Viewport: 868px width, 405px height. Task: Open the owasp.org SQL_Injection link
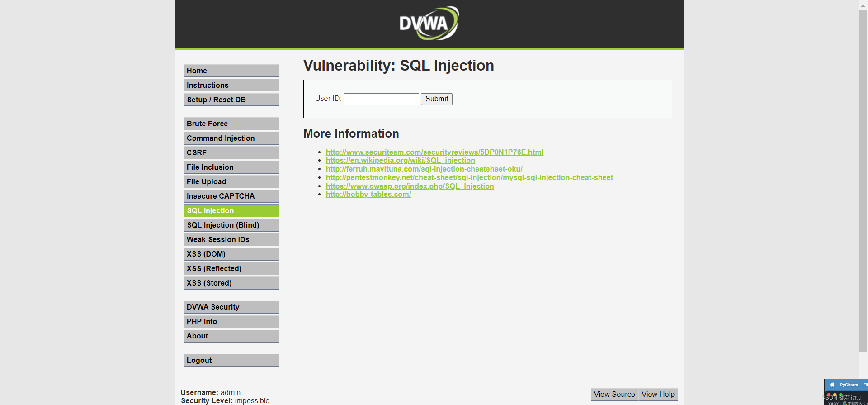410,186
